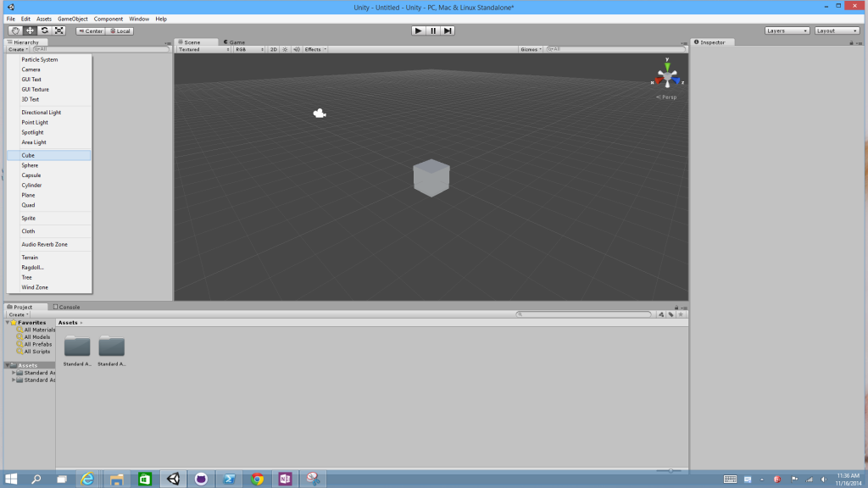
Task: Select the Rotate tool
Action: point(44,31)
